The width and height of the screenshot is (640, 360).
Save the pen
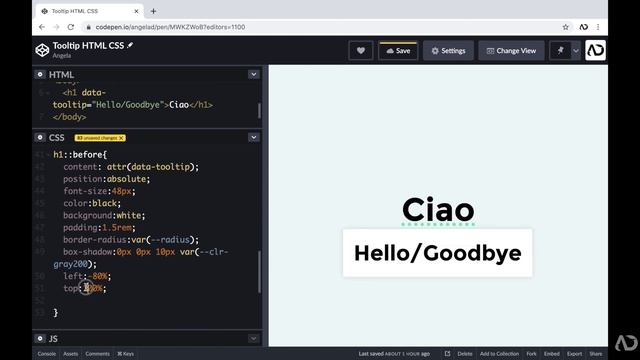[398, 51]
